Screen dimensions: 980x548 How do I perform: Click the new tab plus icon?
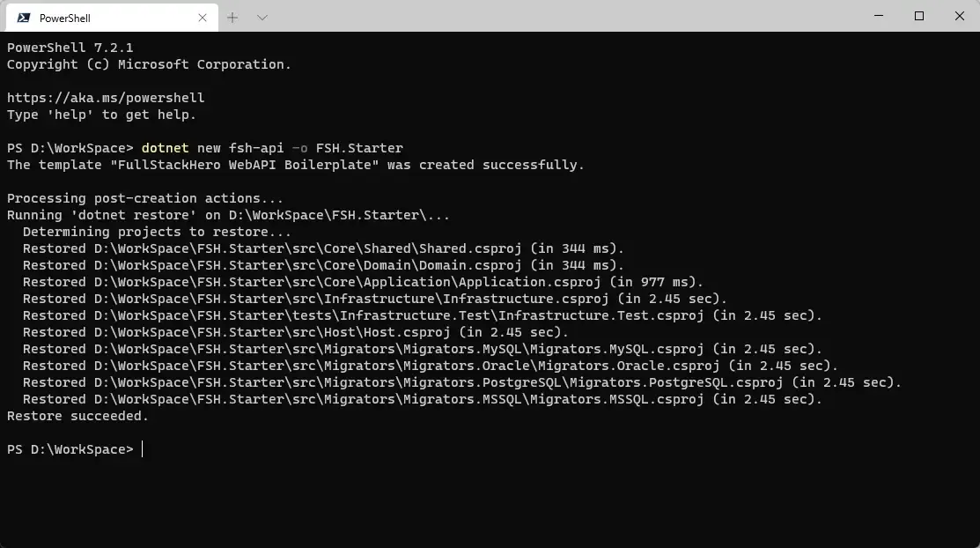[x=232, y=17]
